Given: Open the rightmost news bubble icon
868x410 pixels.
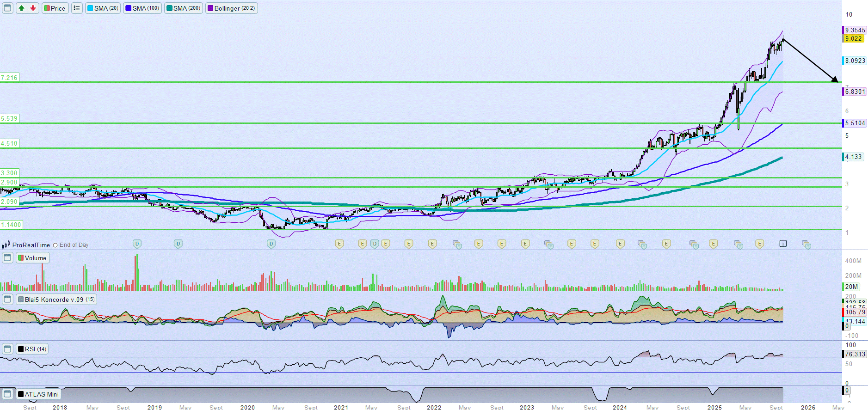Looking at the screenshot, I should [806, 245].
